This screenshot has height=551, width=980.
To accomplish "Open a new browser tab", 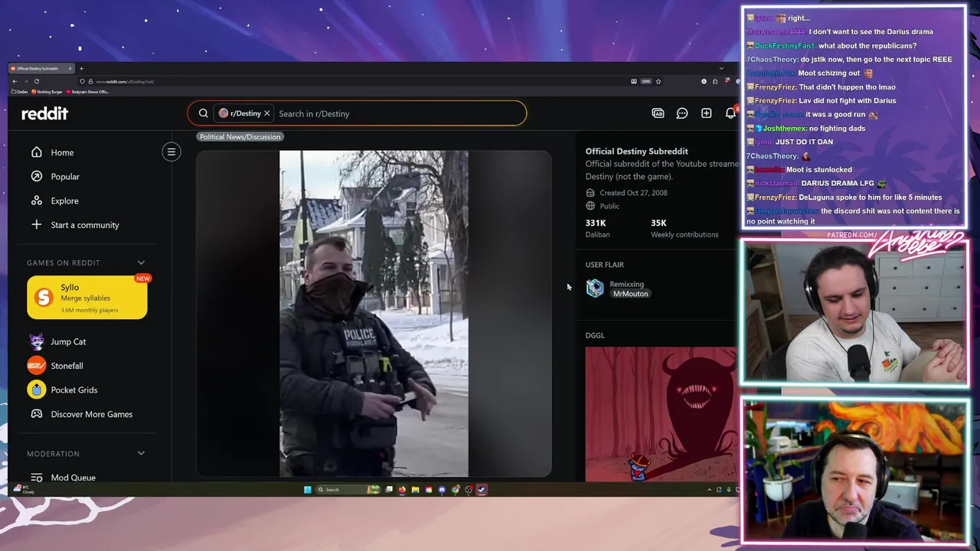I will click(81, 69).
